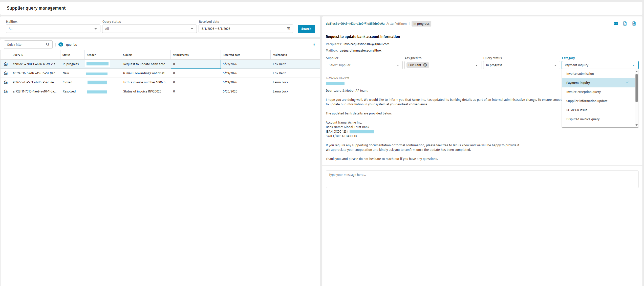Image resolution: width=644 pixels, height=286 pixels.
Task: Click the category list scrollbar thumb
Action: tap(636, 88)
